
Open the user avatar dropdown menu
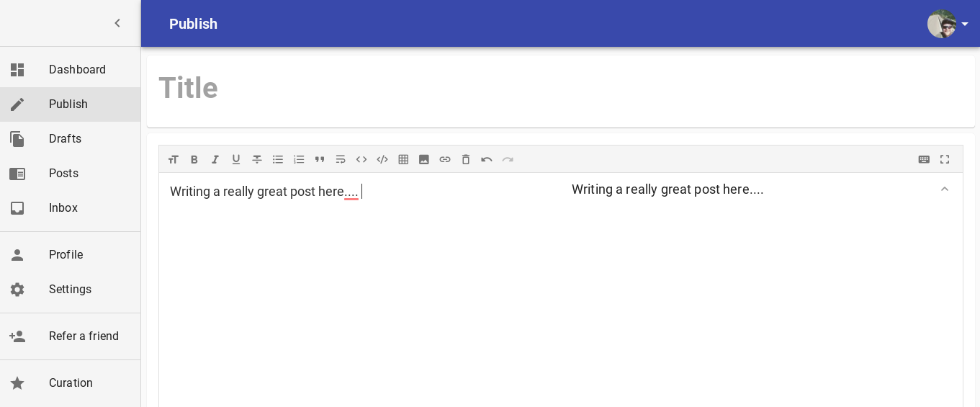coord(948,24)
